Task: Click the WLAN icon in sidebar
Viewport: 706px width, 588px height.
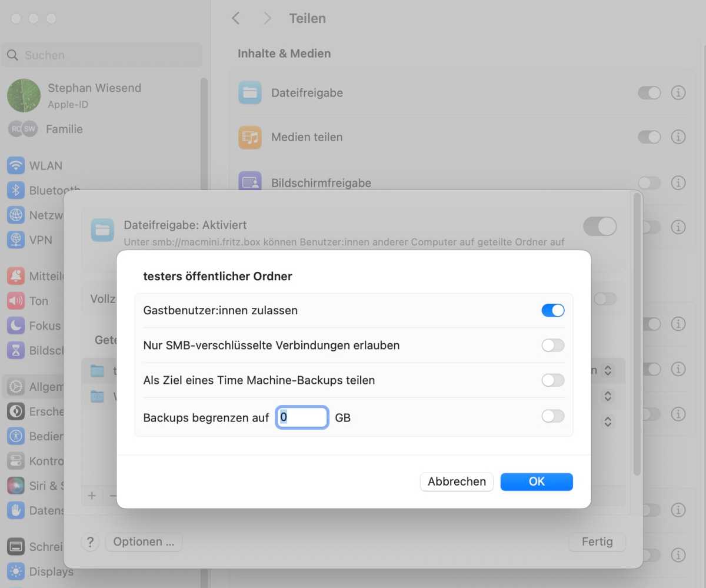Action: point(16,165)
